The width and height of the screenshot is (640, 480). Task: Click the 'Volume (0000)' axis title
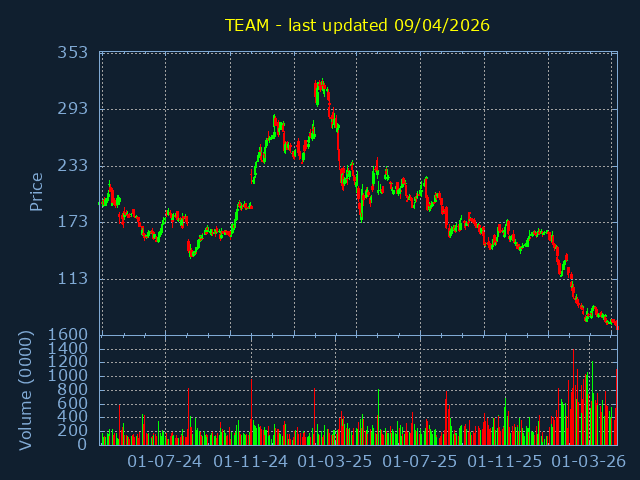[25, 391]
